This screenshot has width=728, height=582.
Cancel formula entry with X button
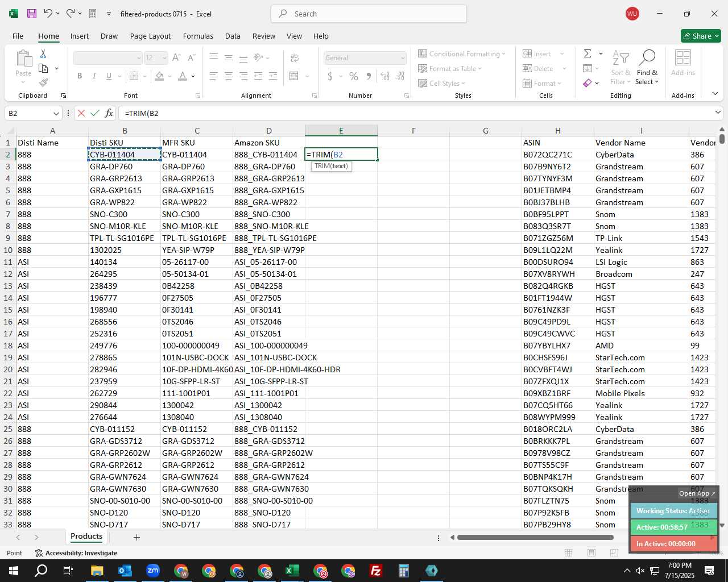click(81, 113)
